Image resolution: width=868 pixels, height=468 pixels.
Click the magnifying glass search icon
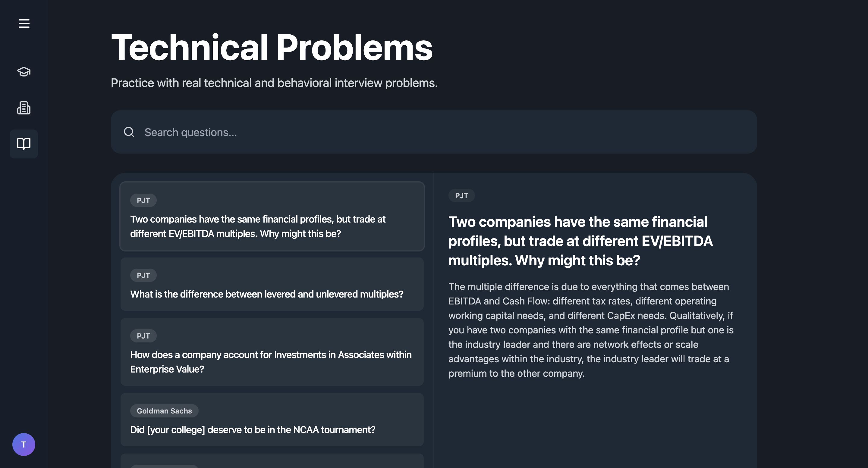(x=129, y=132)
